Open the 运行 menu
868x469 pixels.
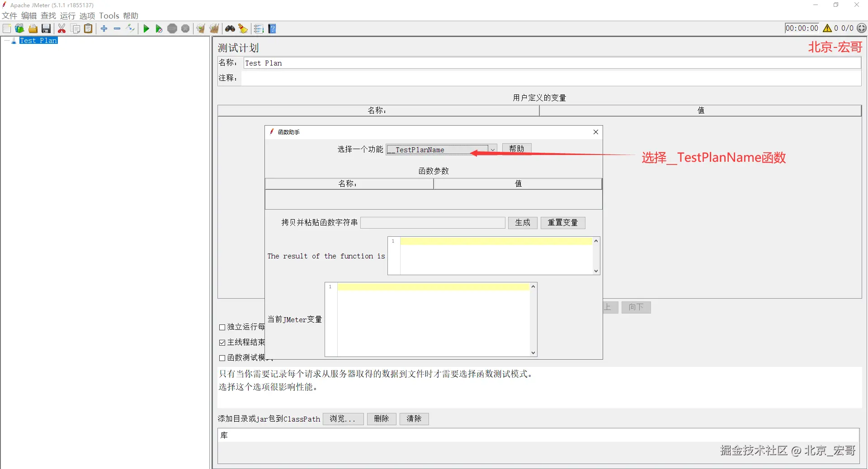[68, 16]
